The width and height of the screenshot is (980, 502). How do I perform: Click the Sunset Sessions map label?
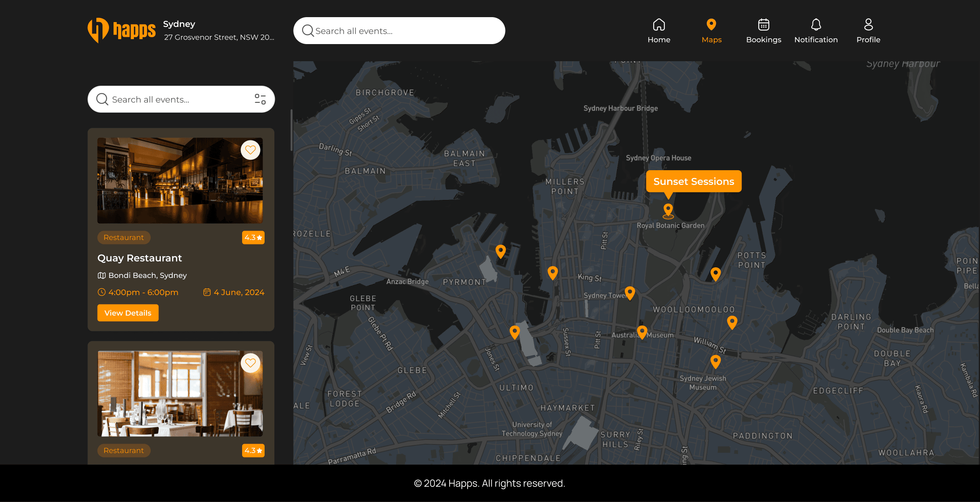pyautogui.click(x=693, y=181)
